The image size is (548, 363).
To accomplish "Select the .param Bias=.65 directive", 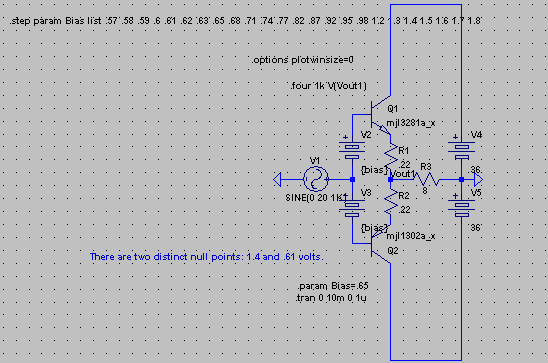I will coord(333,286).
